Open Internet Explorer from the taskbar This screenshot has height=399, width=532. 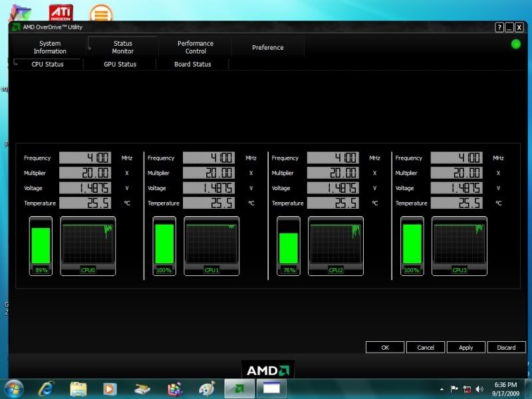click(47, 388)
